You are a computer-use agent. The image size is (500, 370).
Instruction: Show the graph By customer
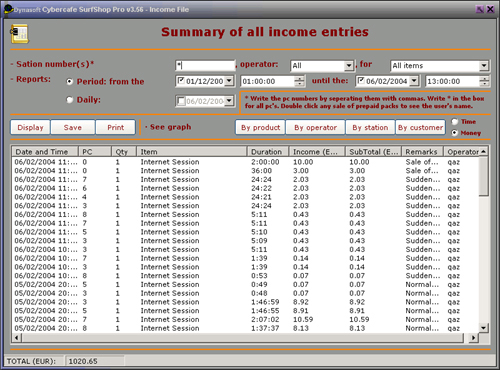click(420, 127)
